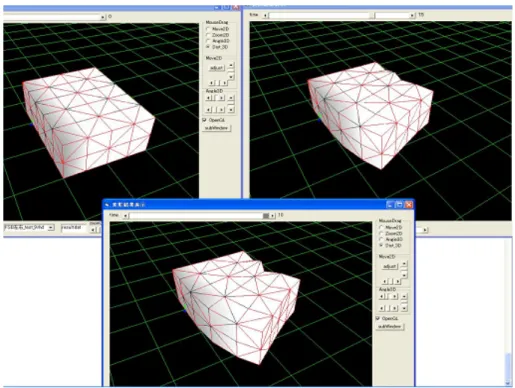Select Zoom2D radio in left window
This screenshot has height=388, width=515.
(x=208, y=35)
